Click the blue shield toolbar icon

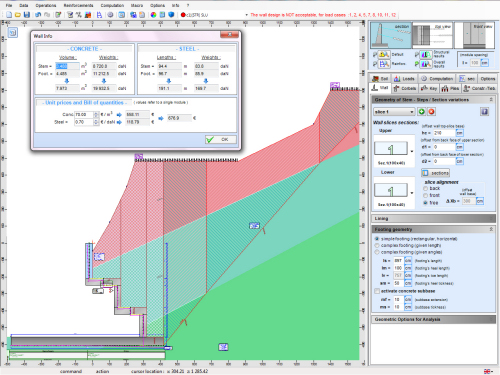(x=171, y=15)
